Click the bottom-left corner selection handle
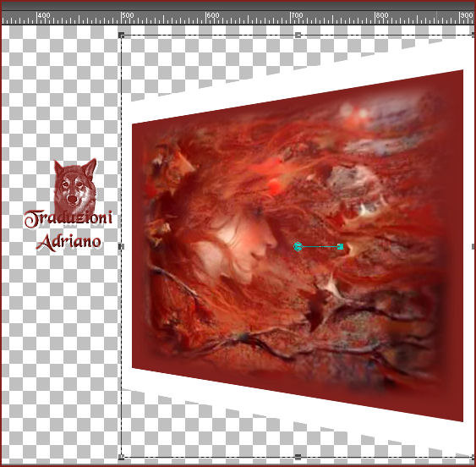 121,457
